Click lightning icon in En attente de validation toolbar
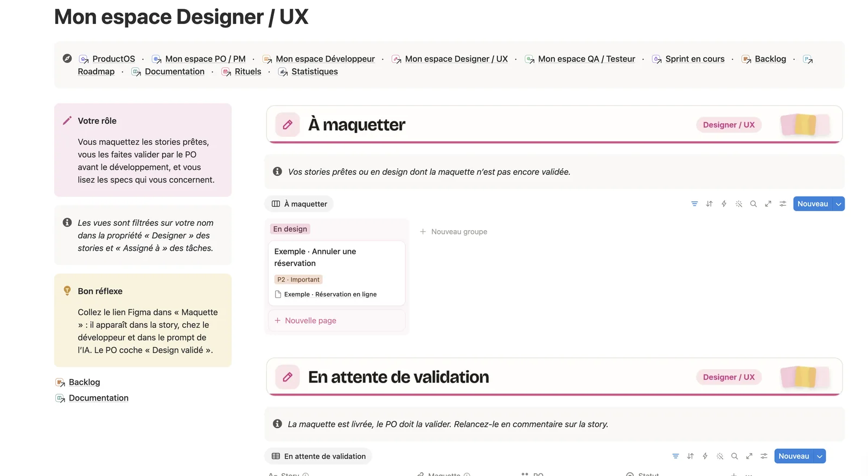This screenshot has width=868, height=476. pos(705,456)
